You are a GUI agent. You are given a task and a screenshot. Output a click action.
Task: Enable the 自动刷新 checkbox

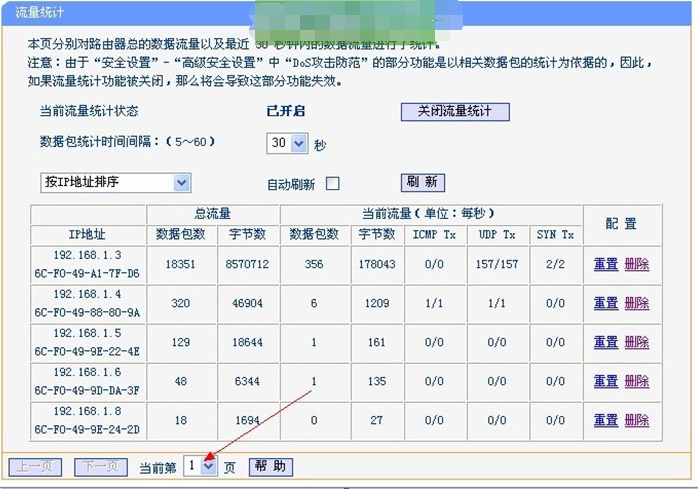(333, 184)
